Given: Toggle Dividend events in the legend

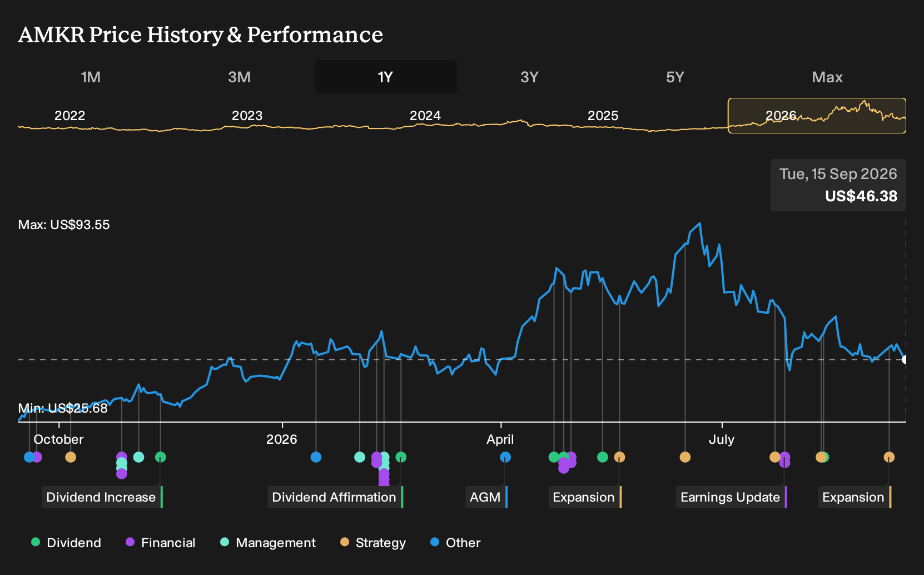Looking at the screenshot, I should click(x=66, y=543).
